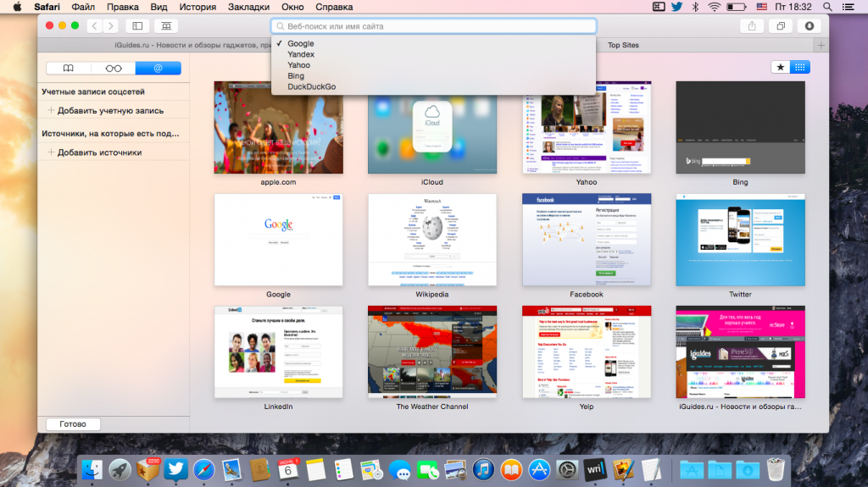Open Finder from the dock
This screenshot has width=868, height=487.
coord(92,470)
